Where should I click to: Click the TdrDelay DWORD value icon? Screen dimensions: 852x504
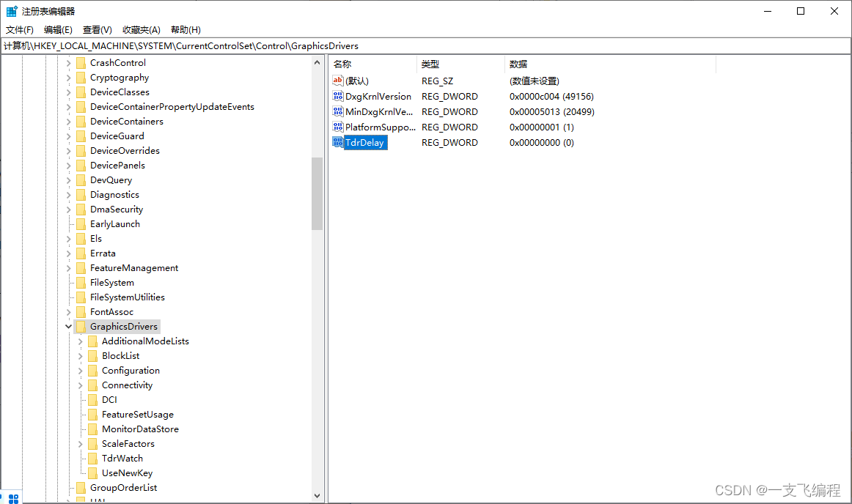pos(338,142)
